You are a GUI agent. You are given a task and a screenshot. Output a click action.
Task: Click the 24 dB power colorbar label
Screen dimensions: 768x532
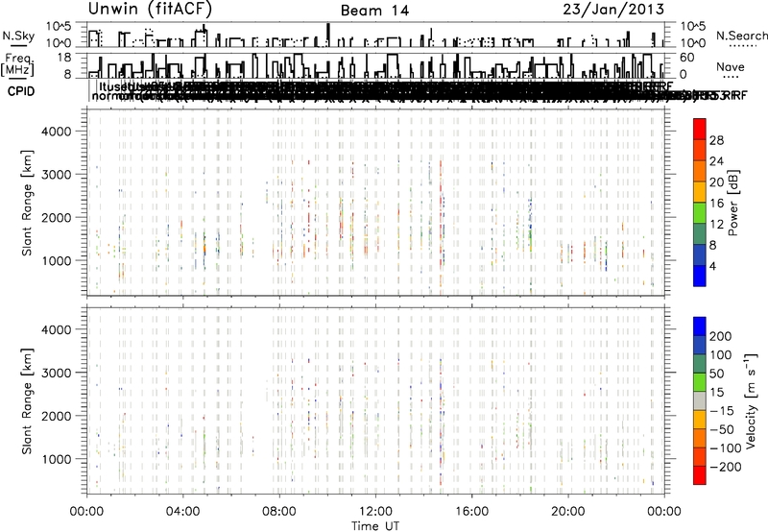[716, 161]
